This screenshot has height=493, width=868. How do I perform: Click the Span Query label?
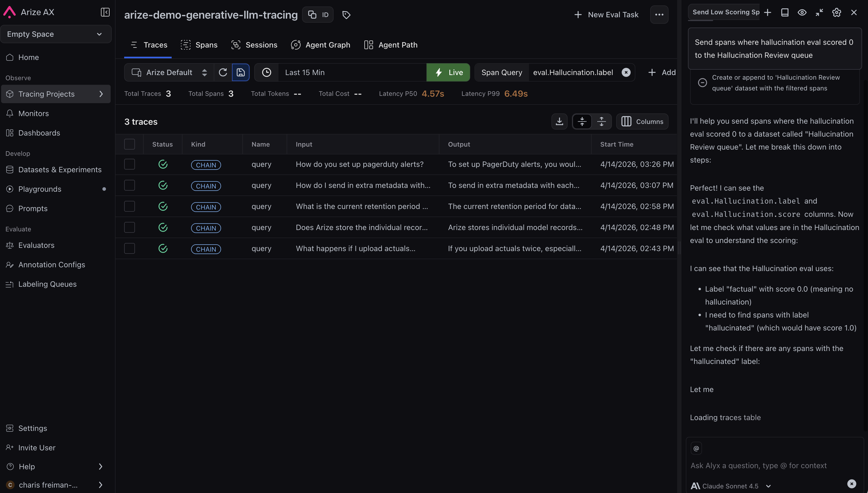tap(501, 72)
